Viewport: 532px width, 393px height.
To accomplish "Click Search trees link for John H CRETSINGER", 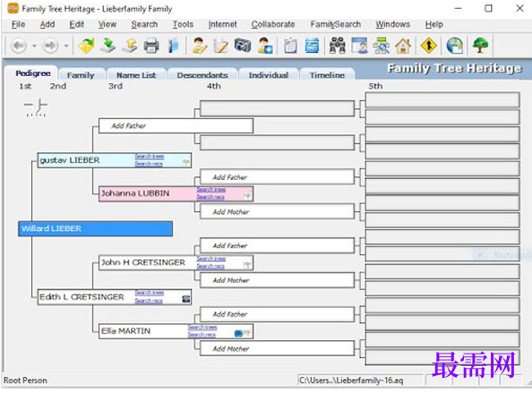I will click(x=211, y=259).
